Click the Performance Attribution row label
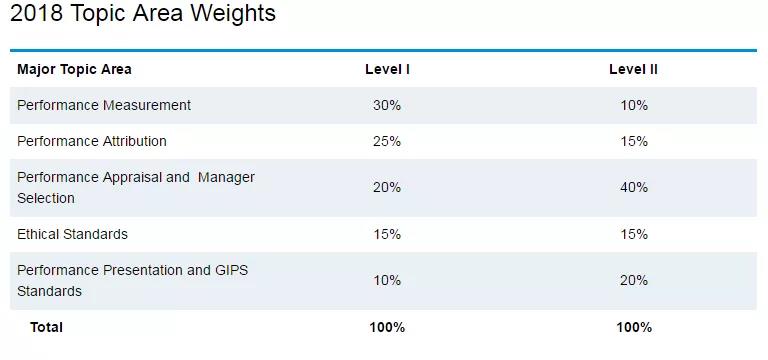The height and width of the screenshot is (360, 768). point(92,141)
